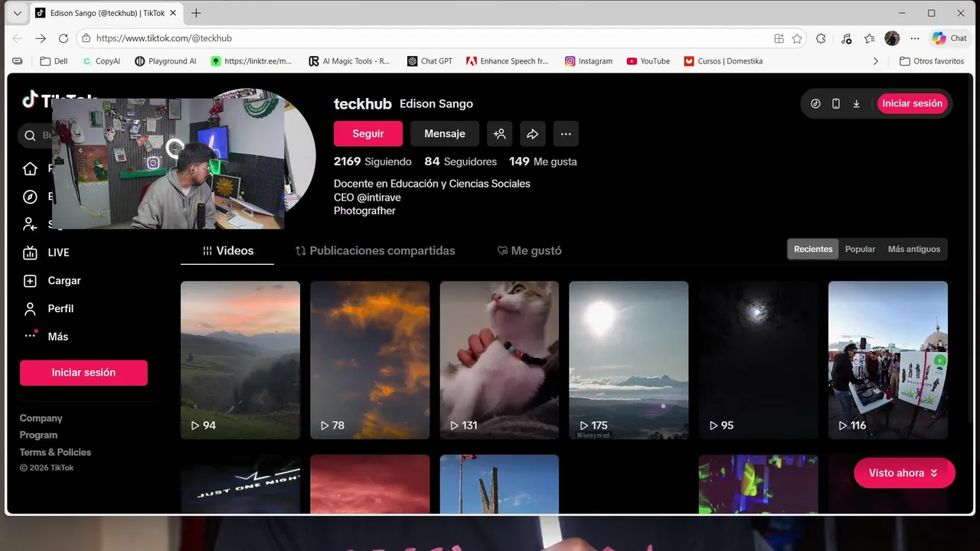
Task: Open the Playground AI bookmark
Action: pos(165,61)
